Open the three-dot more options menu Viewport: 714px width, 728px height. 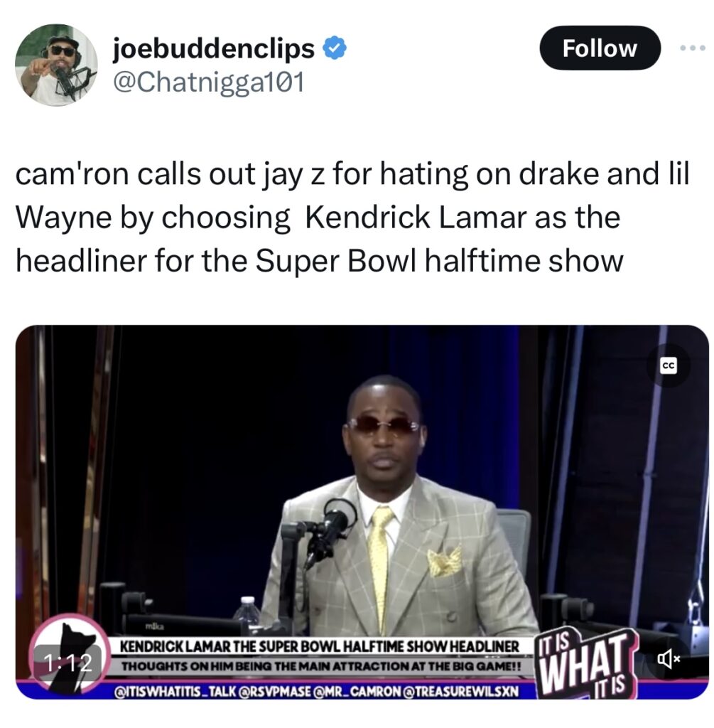693,48
